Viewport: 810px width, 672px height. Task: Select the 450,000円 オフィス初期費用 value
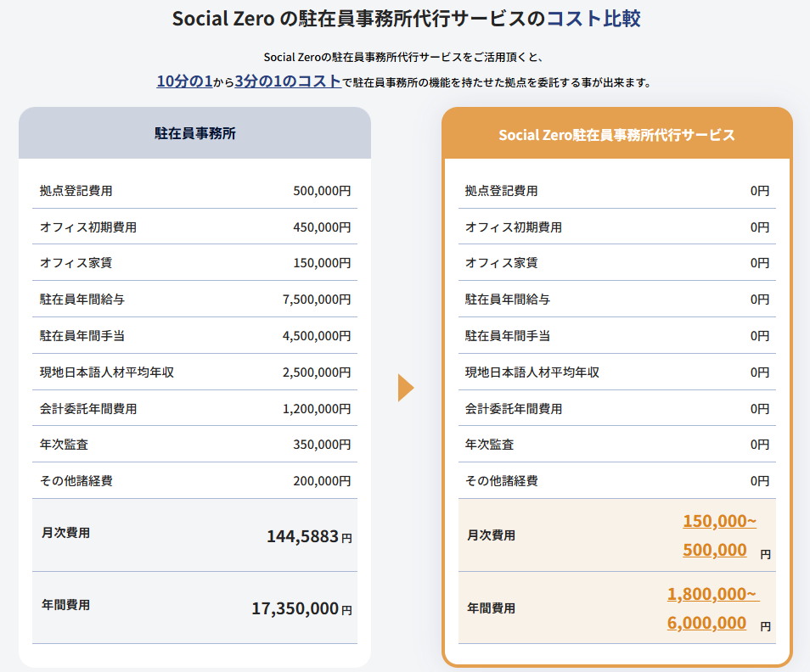(321, 227)
